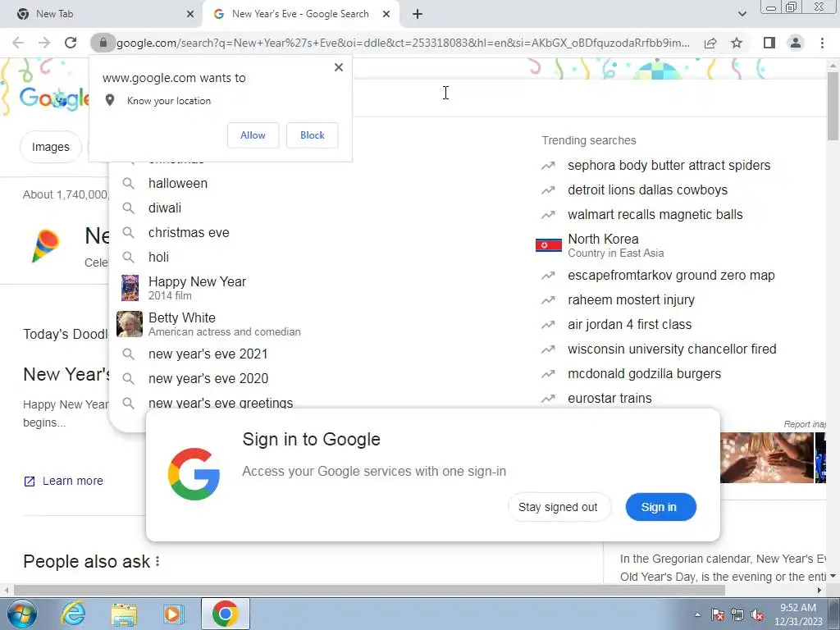Close the New Year's Eve search tab
Screen dimensions: 840x630
point(386,14)
